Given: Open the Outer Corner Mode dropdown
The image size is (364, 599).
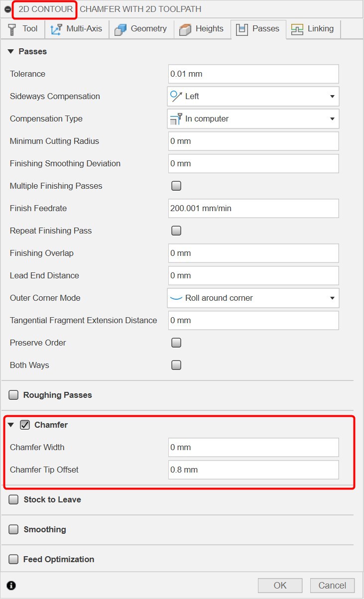Looking at the screenshot, I should point(253,298).
